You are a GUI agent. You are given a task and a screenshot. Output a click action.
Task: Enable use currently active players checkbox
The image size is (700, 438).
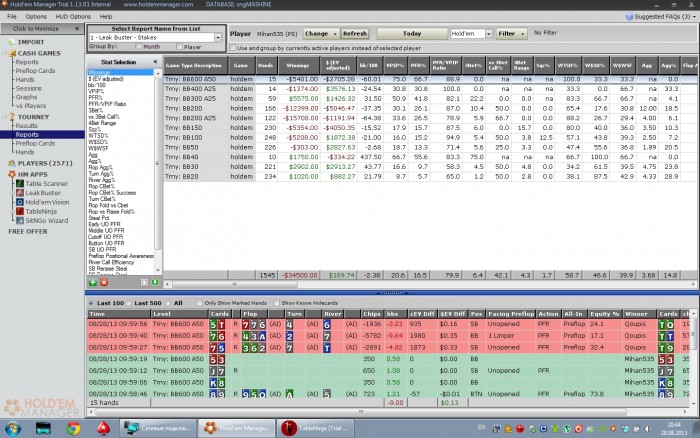coord(232,48)
